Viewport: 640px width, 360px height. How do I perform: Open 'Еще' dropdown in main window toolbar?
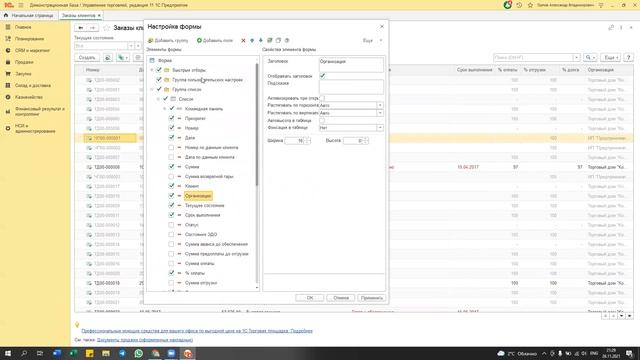point(611,58)
